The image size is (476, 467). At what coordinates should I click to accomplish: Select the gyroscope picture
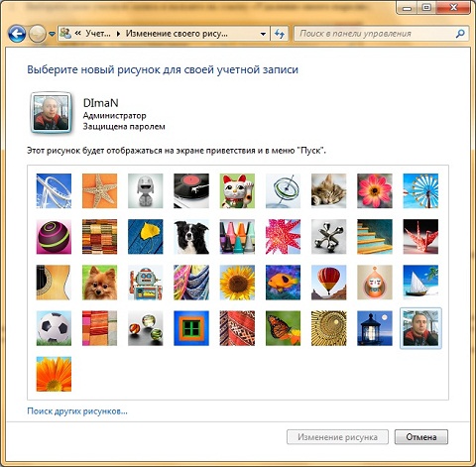click(283, 190)
